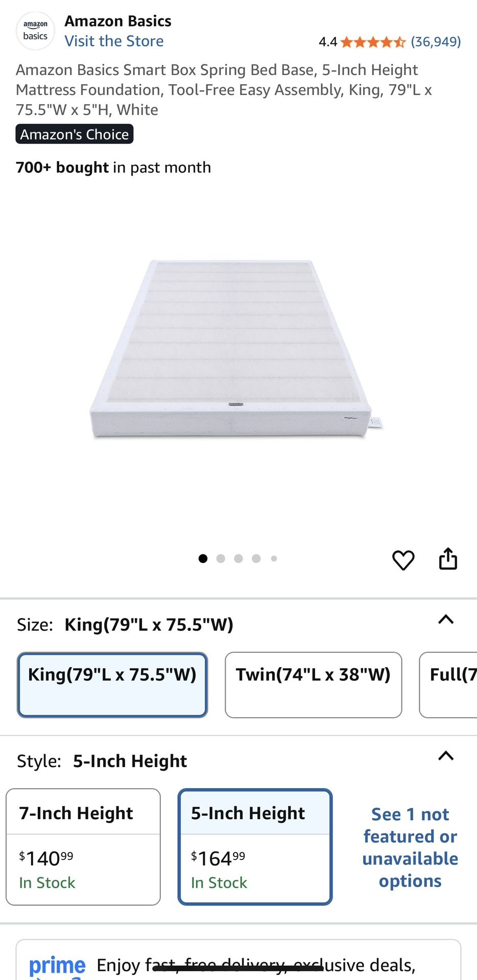Viewport: 477px width, 980px height.
Task: Open Visit the Store link
Action: coord(114,41)
